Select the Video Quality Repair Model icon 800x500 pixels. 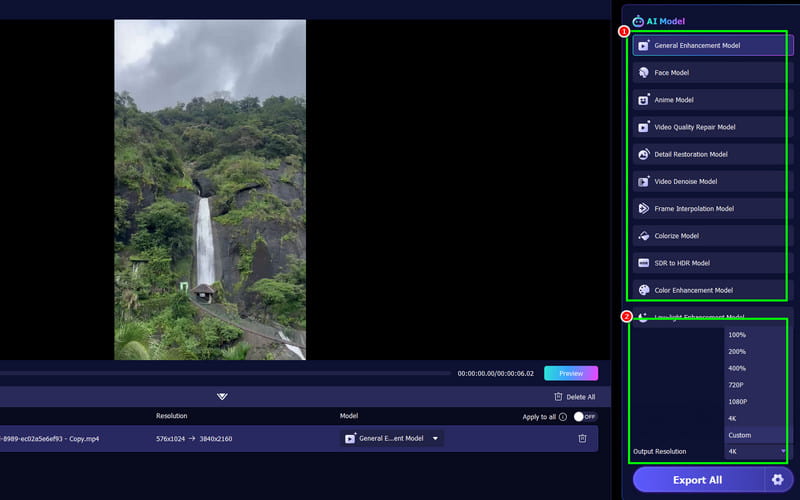pos(644,127)
